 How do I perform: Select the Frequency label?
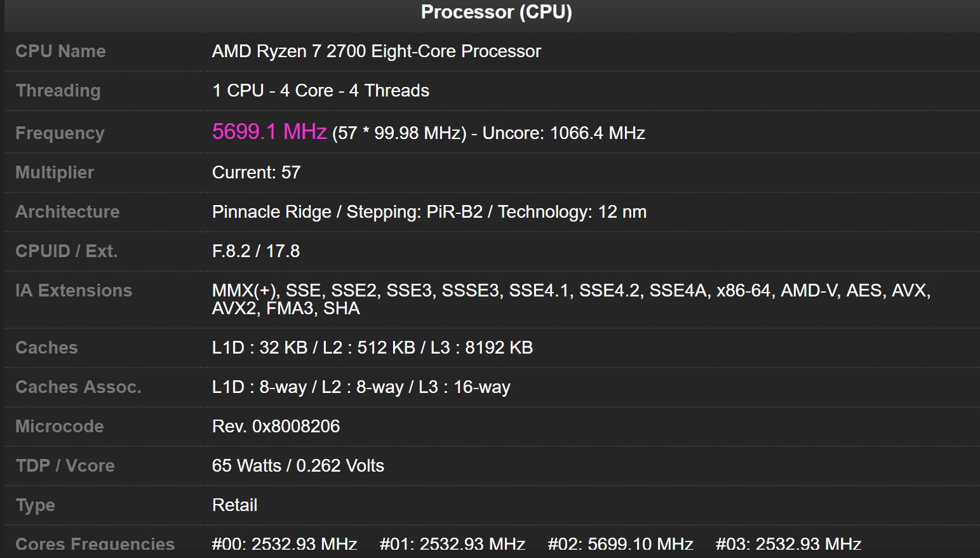pyautogui.click(x=60, y=133)
